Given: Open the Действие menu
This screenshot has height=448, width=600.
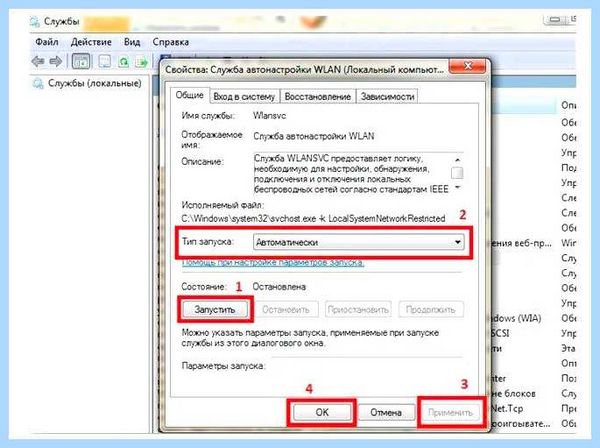Looking at the screenshot, I should click(x=91, y=42).
